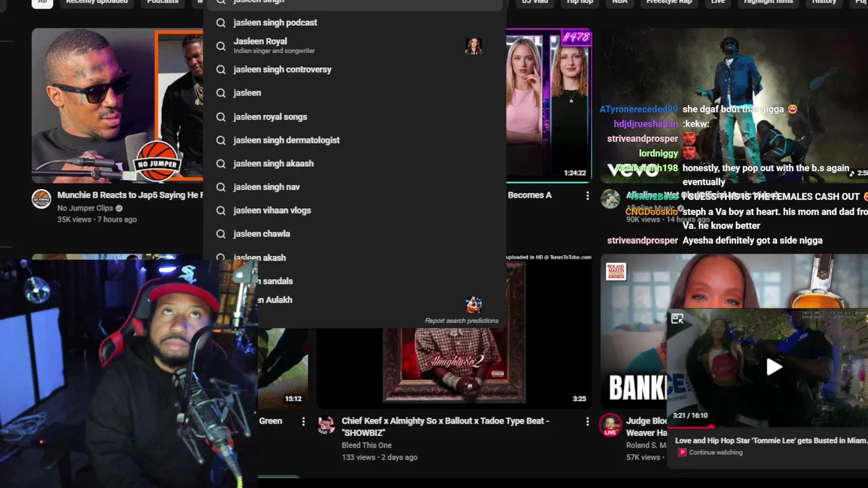Click the 3:25 duration badge
868x488 pixels.
(579, 399)
